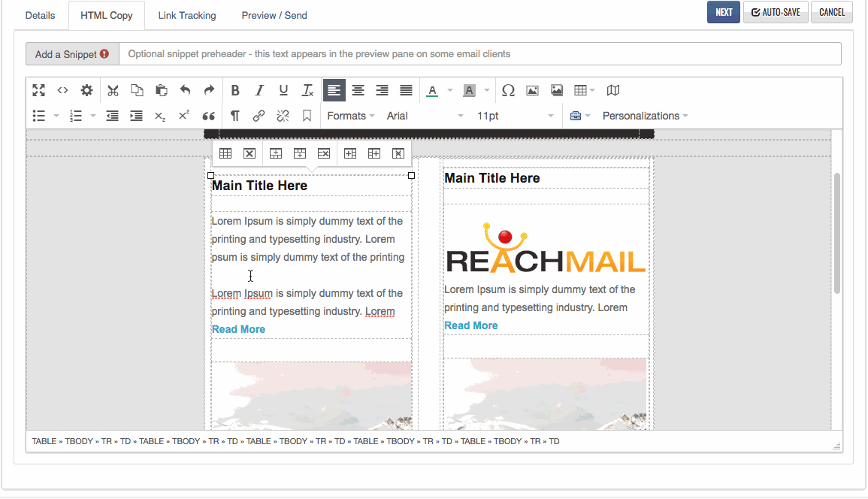The height and width of the screenshot is (499, 868).
Task: Delete column in floating table toolbar
Action: point(398,153)
